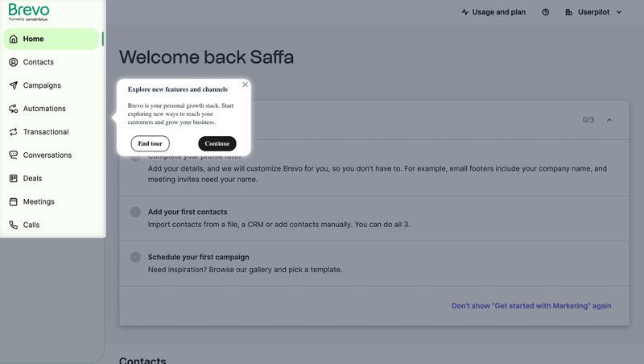Screen dimensions: 644x364
Task: Click the Contacts person icon
Action: tap(14, 62)
